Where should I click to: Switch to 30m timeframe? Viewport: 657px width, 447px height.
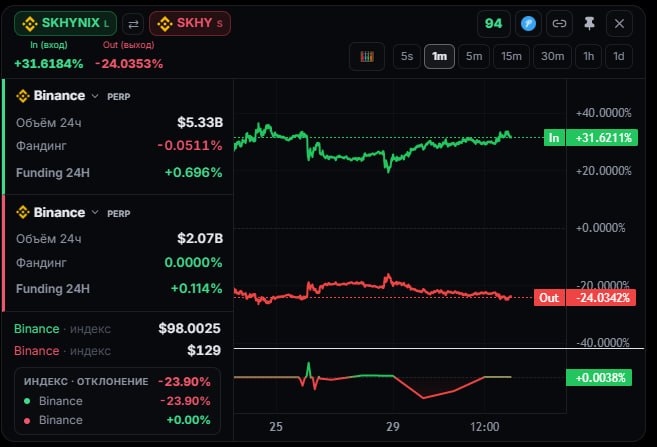tap(552, 56)
